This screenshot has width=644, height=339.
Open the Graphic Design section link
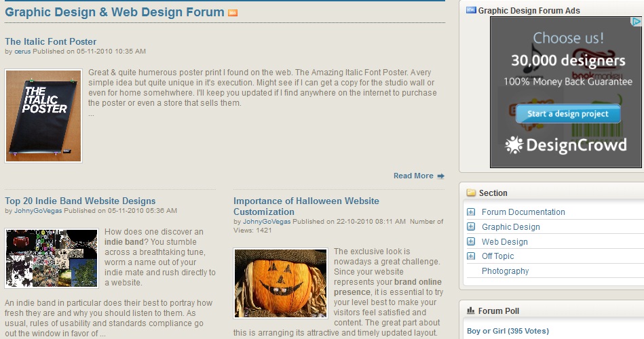click(x=511, y=227)
